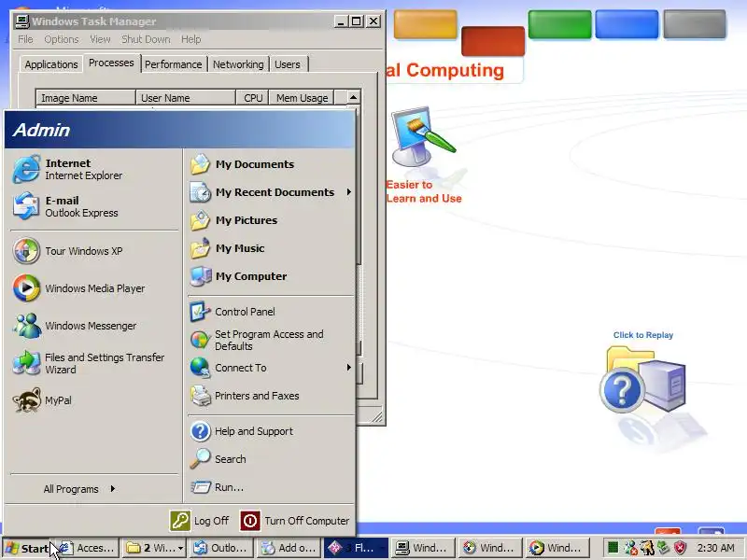Click the green CPU usage tray icon
This screenshot has height=560, width=747.
pos(613,548)
